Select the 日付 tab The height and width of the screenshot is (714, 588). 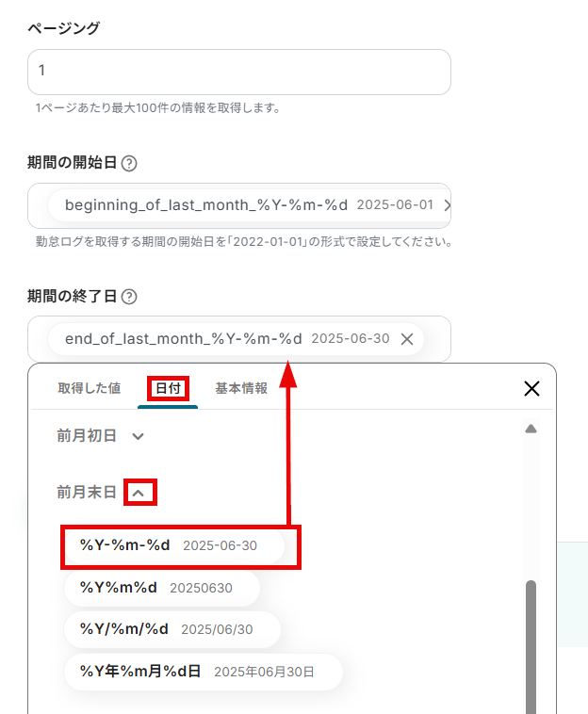[x=168, y=388]
